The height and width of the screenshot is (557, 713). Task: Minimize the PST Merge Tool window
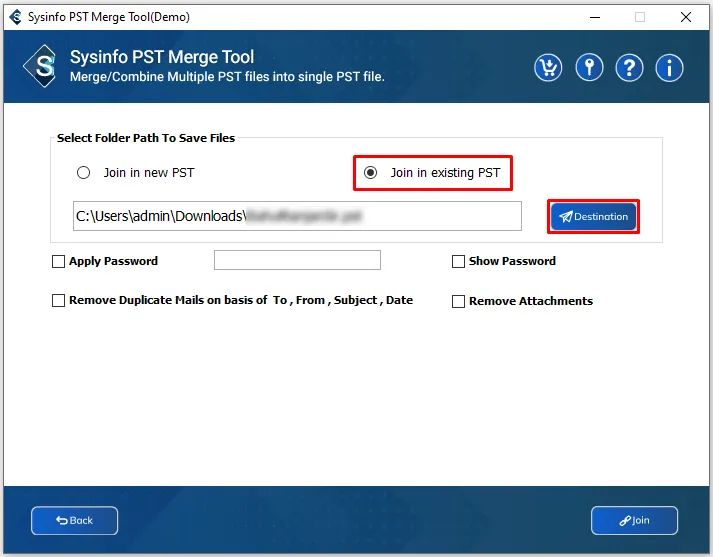[595, 17]
